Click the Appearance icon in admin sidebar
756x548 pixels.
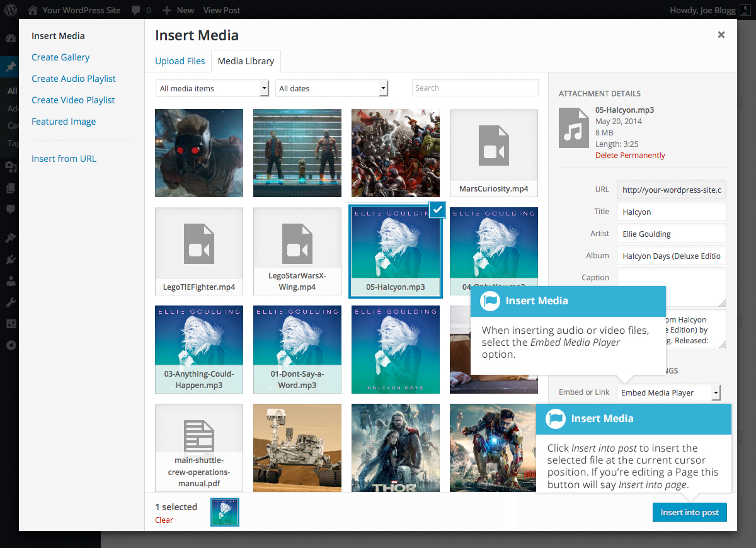(x=11, y=239)
